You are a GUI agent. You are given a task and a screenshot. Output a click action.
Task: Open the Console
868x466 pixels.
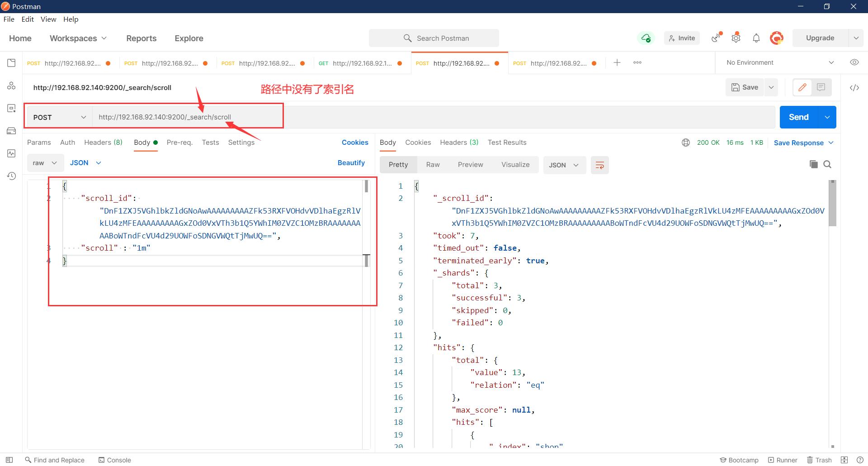pos(115,460)
